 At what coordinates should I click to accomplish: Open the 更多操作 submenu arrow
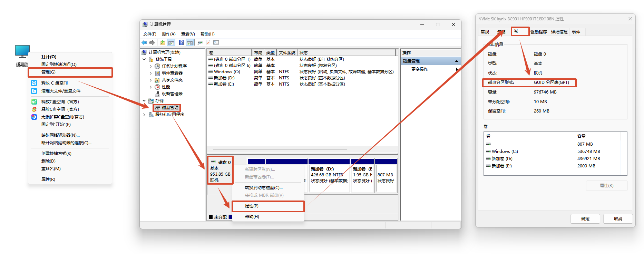(x=457, y=69)
